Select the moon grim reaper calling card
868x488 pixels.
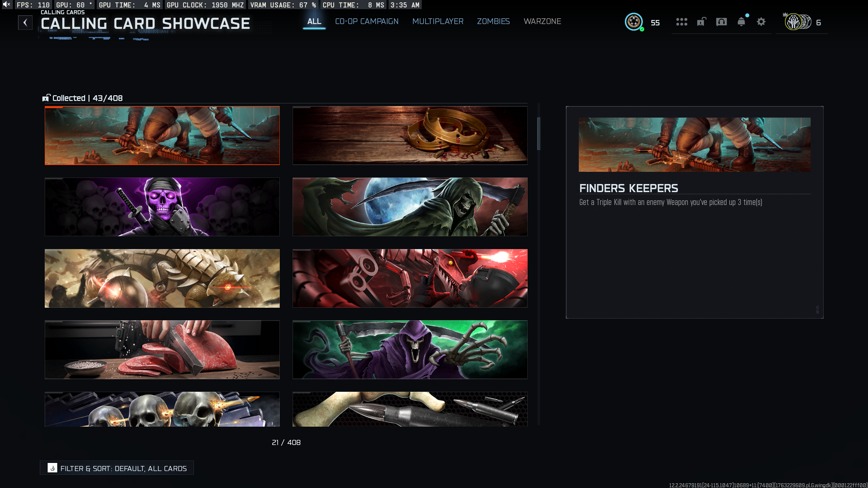click(410, 207)
